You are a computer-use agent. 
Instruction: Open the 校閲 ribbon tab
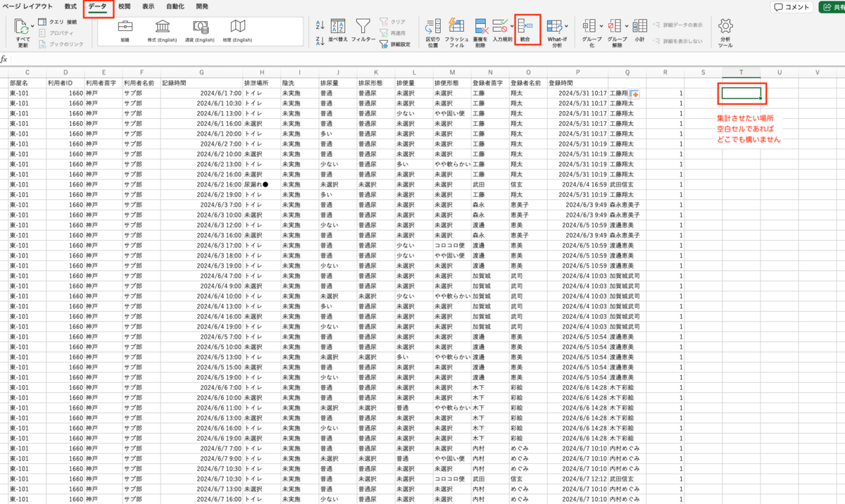click(x=124, y=6)
